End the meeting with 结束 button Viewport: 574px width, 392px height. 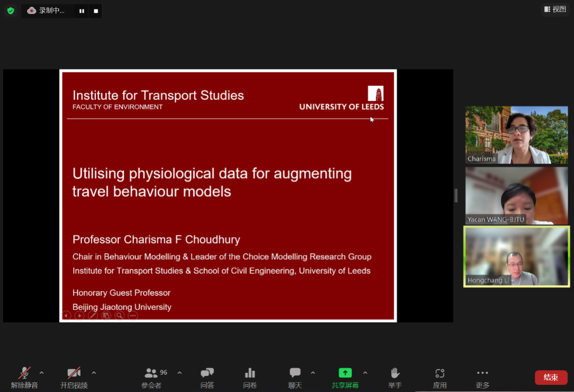(x=551, y=377)
